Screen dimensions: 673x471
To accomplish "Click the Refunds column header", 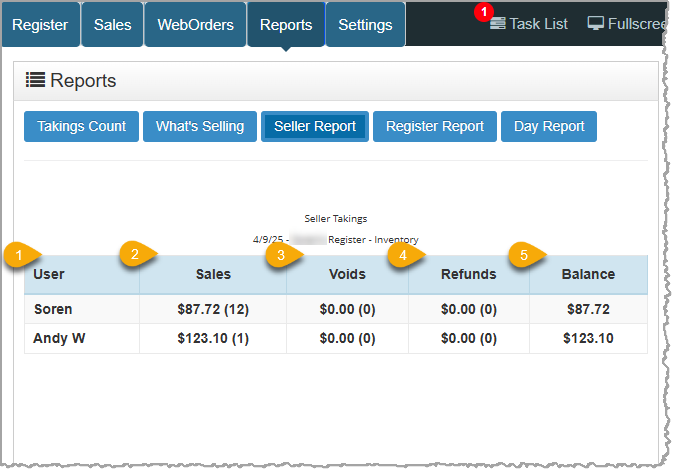I will pyautogui.click(x=469, y=274).
